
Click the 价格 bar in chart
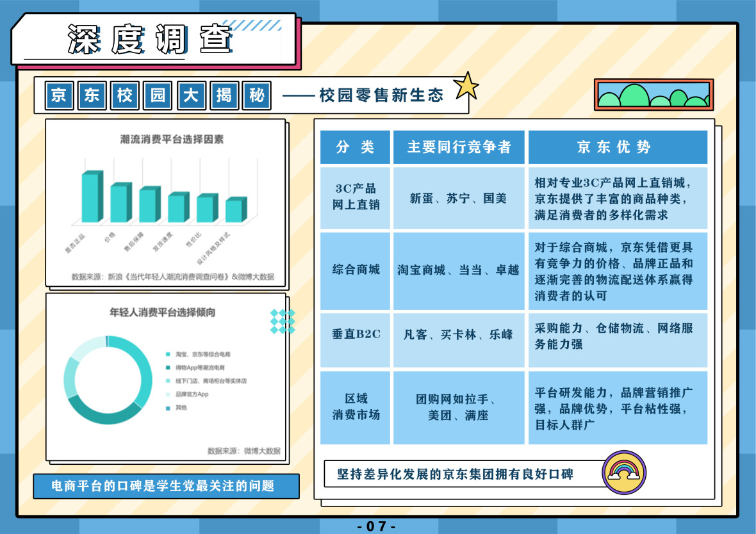[x=121, y=202]
